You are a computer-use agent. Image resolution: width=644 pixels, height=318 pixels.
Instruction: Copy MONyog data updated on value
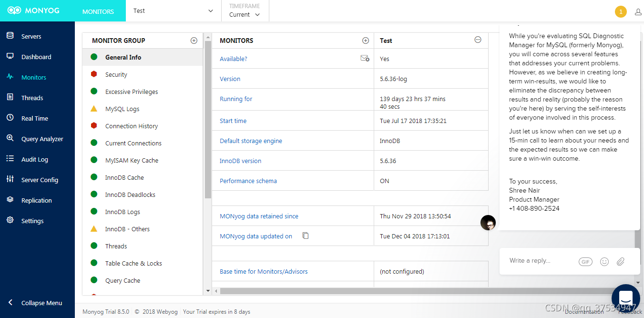pyautogui.click(x=306, y=236)
